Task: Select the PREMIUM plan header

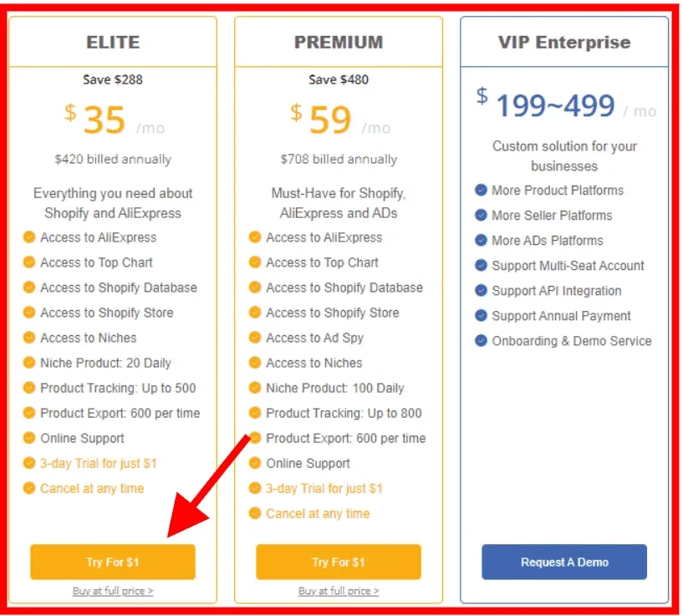Action: [339, 42]
